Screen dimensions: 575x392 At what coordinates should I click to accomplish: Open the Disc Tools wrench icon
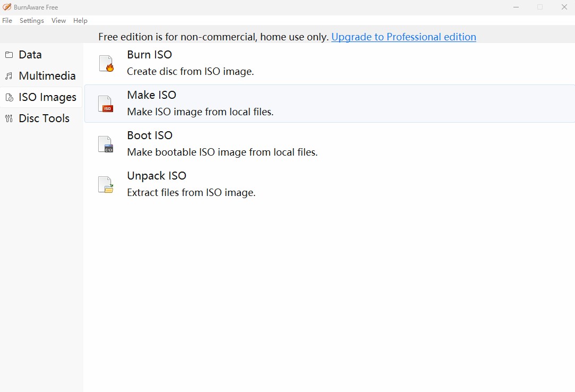tap(8, 118)
